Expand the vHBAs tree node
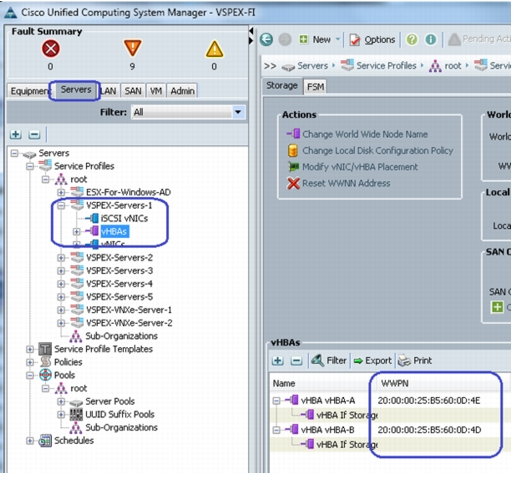Viewport: 513px width, 492px height. coord(77,231)
